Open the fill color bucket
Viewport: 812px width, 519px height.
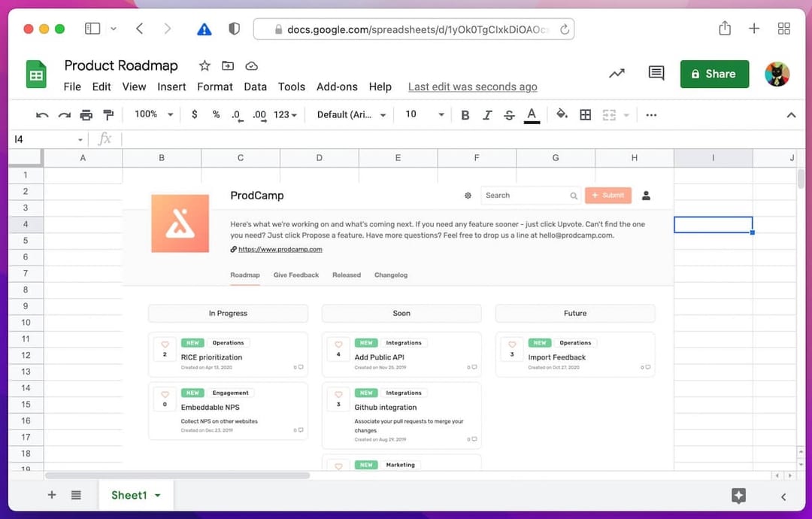(x=562, y=114)
